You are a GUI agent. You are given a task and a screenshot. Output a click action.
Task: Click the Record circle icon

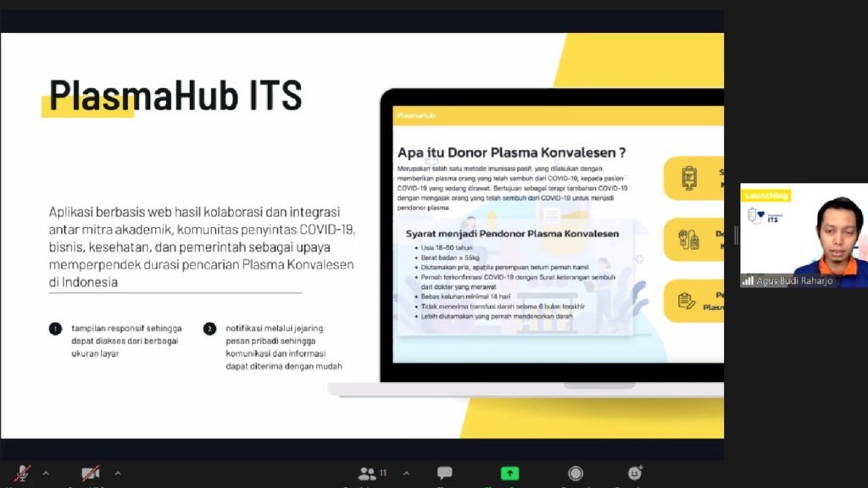click(576, 474)
